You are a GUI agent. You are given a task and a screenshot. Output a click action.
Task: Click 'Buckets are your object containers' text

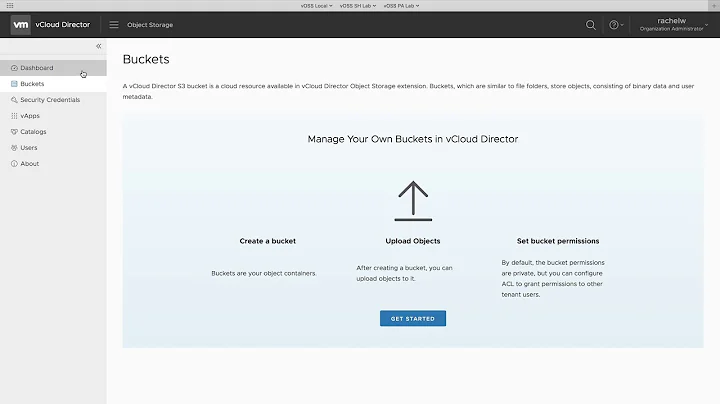pos(264,273)
